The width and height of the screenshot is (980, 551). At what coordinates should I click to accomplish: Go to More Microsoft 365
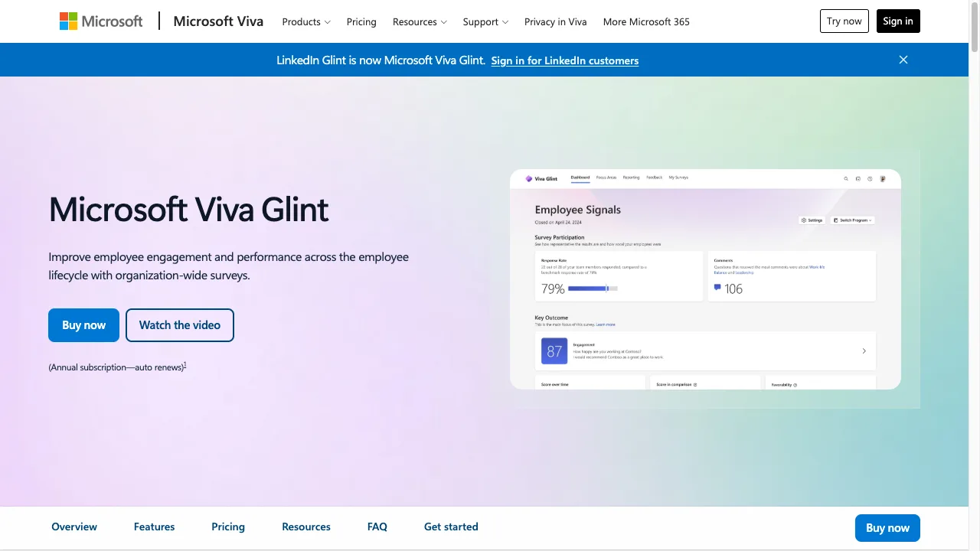pos(646,21)
